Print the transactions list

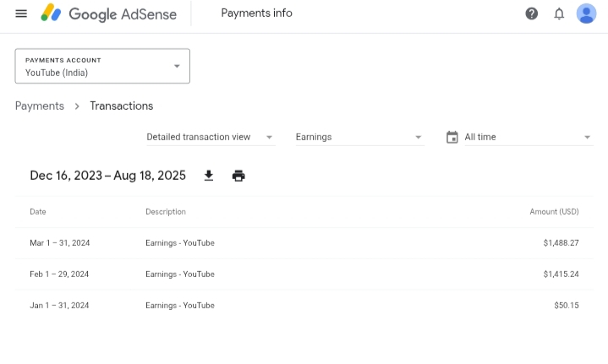click(238, 176)
